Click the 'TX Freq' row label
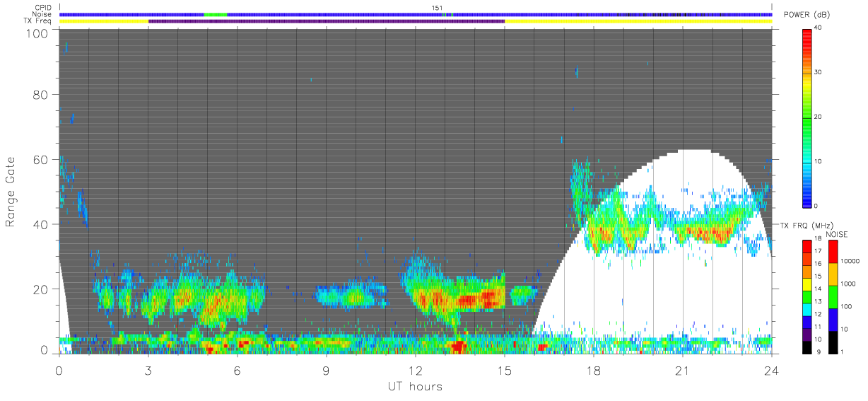The image size is (868, 401). [39, 21]
